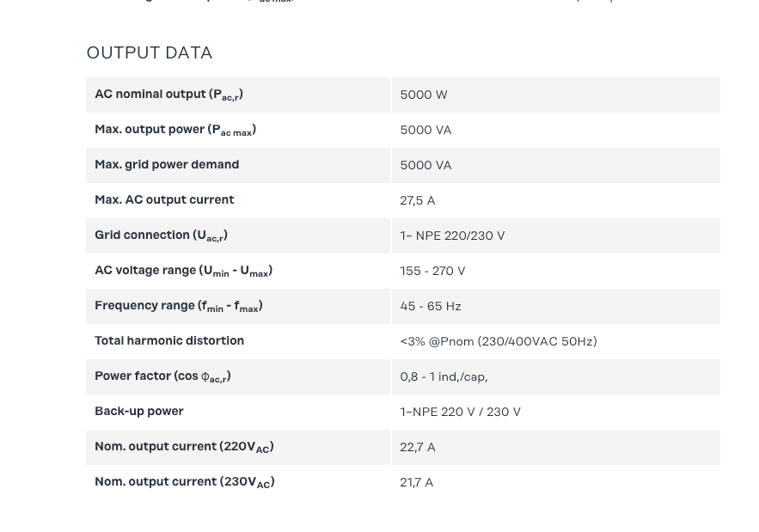Select the <3% @Pnom distortion value
Screen dimensions: 759x532
coord(499,342)
